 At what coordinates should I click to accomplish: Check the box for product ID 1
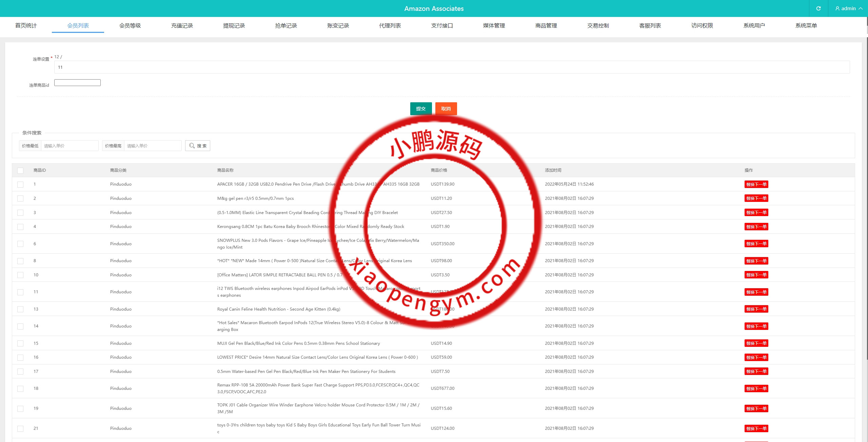coord(20,185)
